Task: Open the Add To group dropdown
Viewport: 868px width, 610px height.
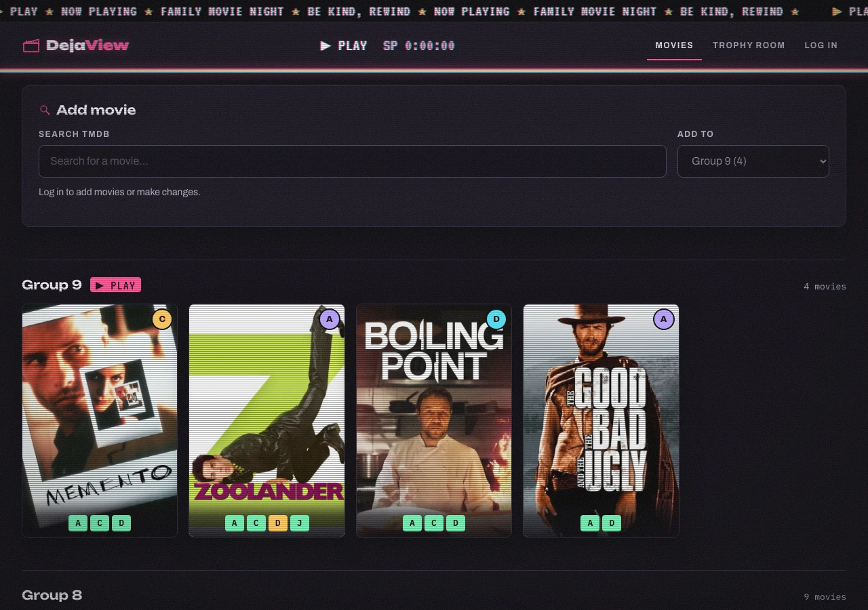Action: click(753, 161)
